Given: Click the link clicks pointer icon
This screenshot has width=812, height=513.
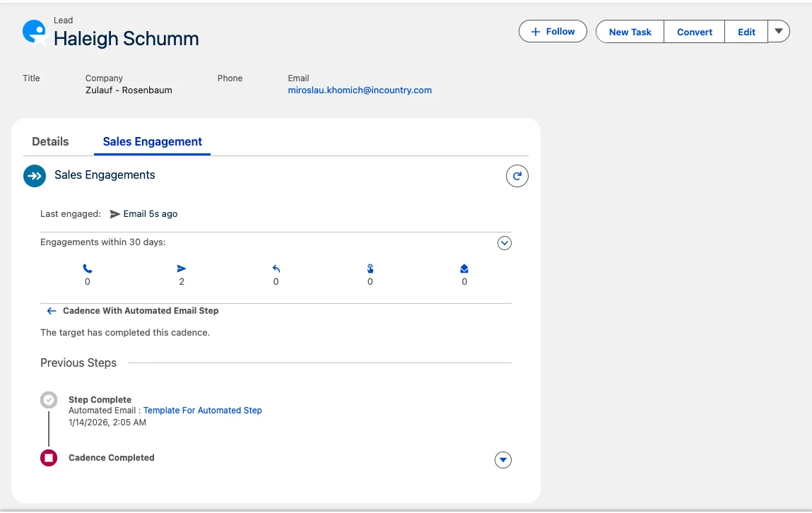Looking at the screenshot, I should [x=370, y=269].
